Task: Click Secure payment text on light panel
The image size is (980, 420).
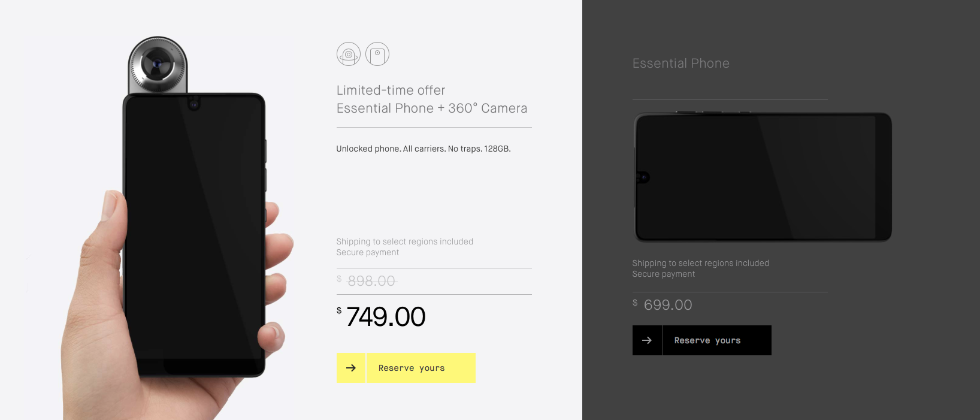Action: [368, 252]
